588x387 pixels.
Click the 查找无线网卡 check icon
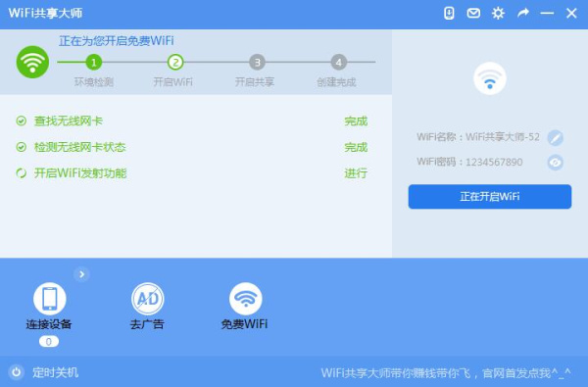click(x=21, y=121)
